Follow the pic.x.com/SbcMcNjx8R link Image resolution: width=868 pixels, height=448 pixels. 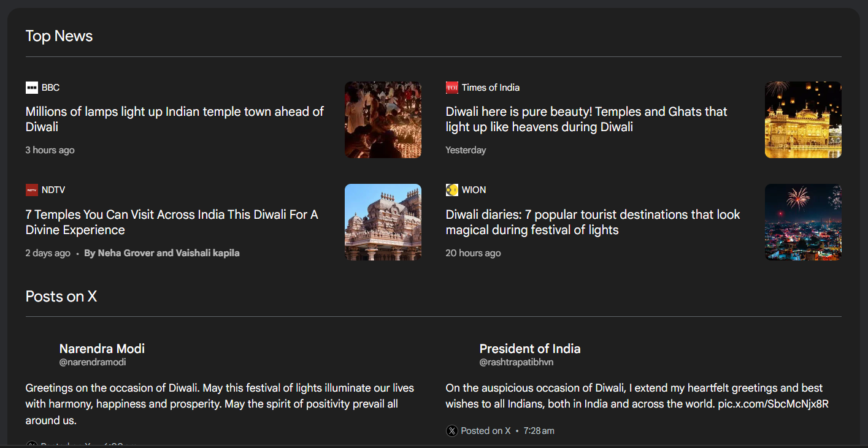(x=773, y=404)
